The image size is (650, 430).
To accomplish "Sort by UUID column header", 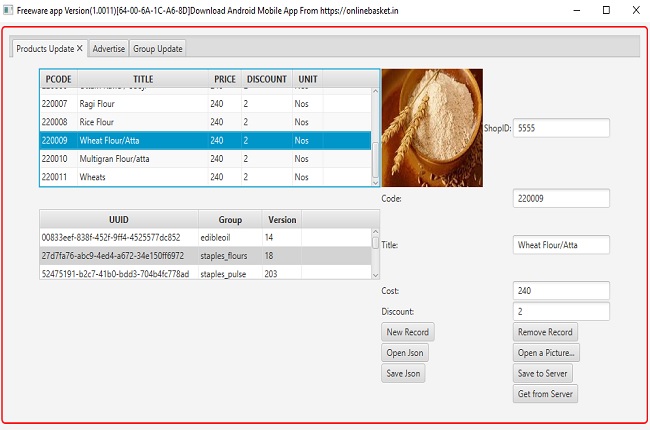I will point(119,219).
